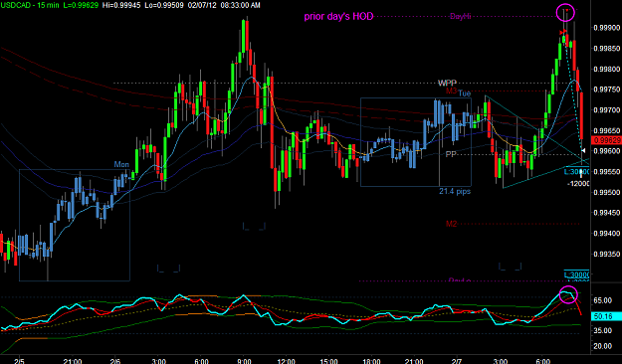Click the 0.99650 price axis label
Viewport: 622px width, 364px height.
click(x=607, y=130)
